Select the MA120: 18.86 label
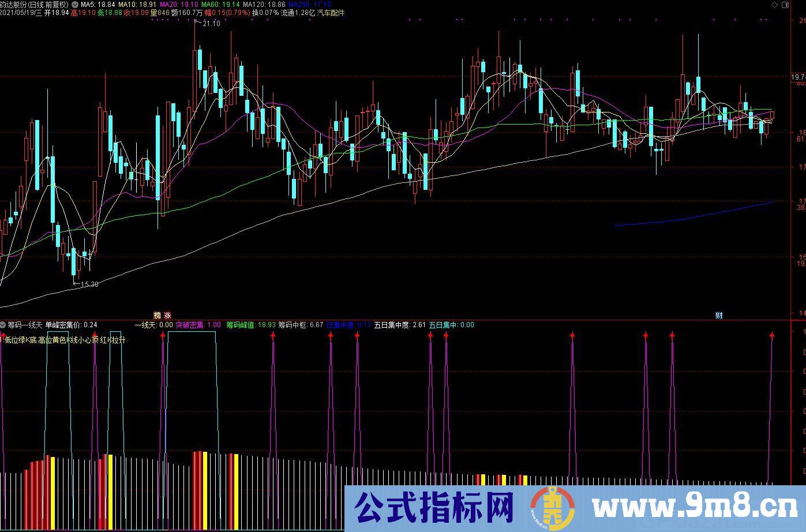The image size is (806, 532). pos(264,4)
